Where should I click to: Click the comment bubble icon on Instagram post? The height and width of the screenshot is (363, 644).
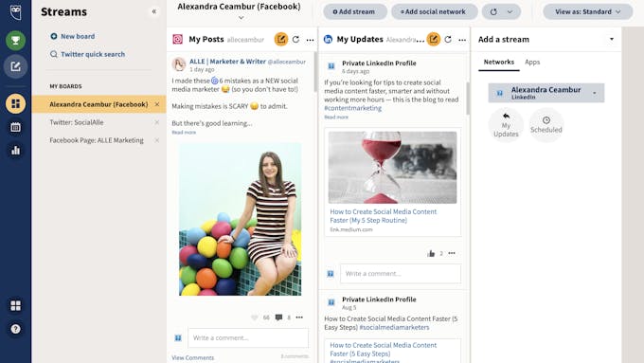point(278,318)
